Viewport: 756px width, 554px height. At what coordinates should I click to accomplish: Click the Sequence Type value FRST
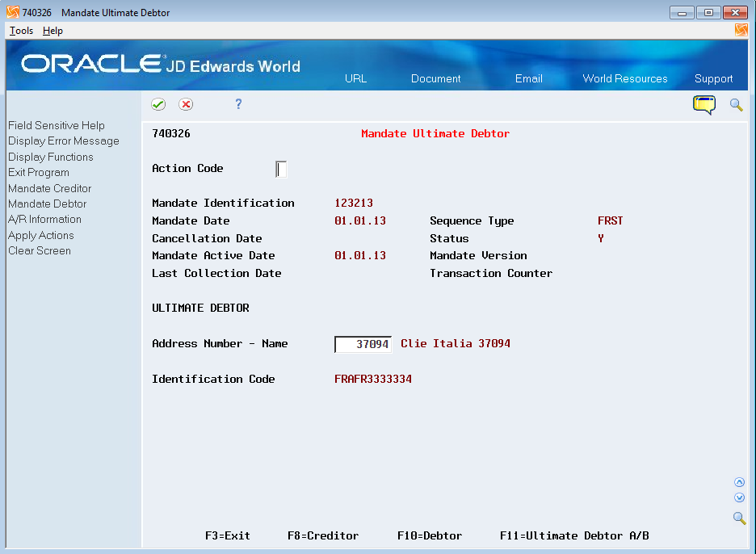[611, 220]
